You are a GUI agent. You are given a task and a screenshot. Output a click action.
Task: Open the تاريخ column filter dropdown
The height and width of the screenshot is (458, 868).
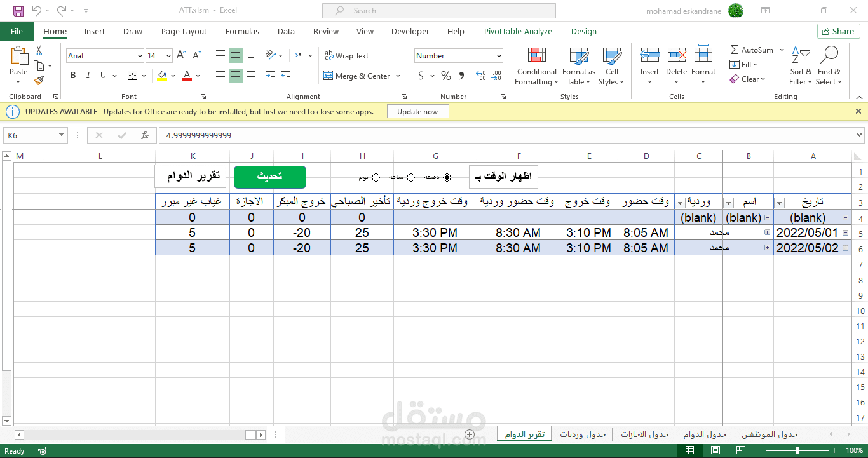point(780,203)
